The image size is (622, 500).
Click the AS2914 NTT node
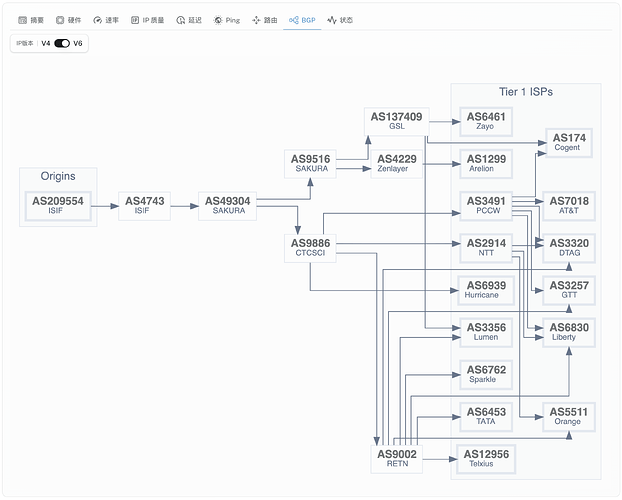(x=486, y=248)
